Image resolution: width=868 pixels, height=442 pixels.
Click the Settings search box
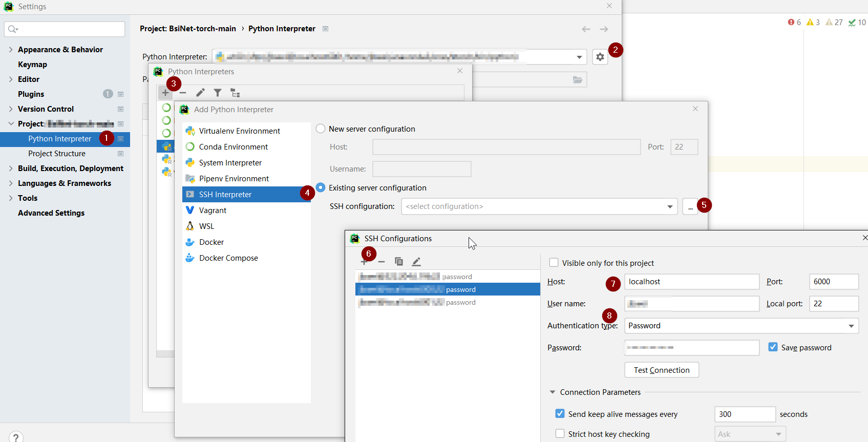pyautogui.click(x=65, y=29)
